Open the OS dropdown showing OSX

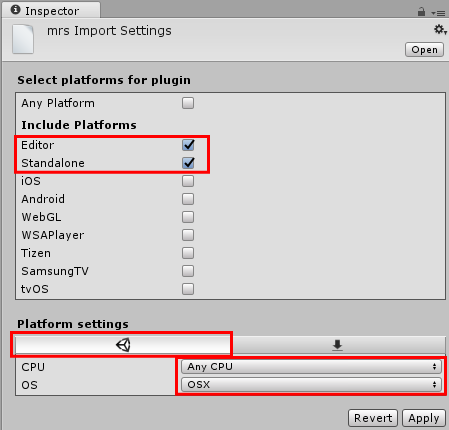311,385
